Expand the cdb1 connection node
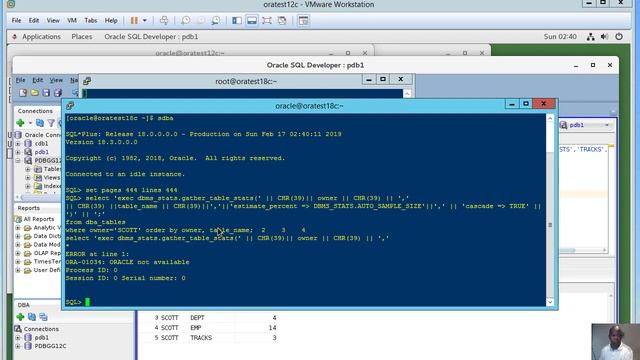 tap(18, 144)
